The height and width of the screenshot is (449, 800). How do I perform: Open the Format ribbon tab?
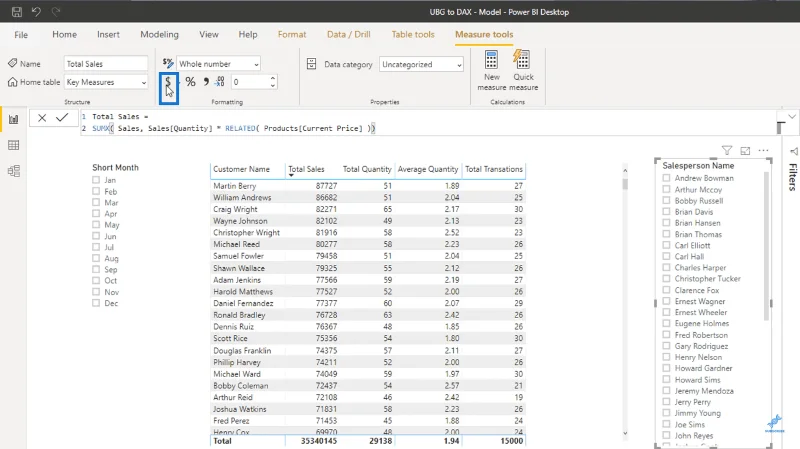(292, 34)
